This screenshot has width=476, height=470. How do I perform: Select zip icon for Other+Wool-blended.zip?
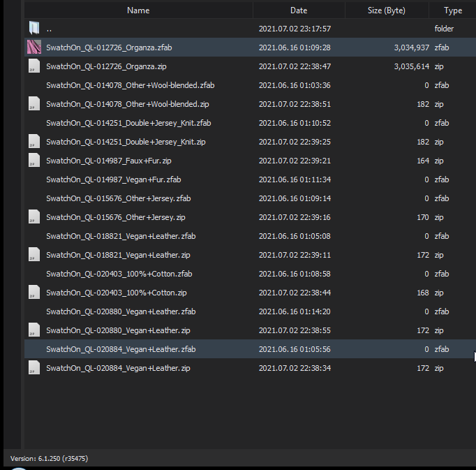tap(34, 103)
